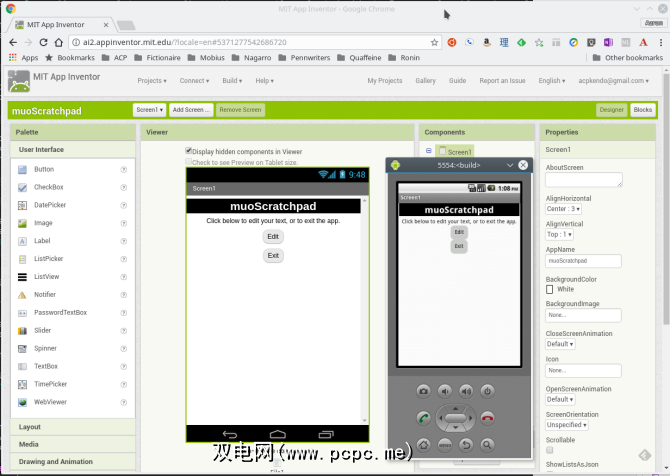Click the emulator menu button

coord(445,445)
